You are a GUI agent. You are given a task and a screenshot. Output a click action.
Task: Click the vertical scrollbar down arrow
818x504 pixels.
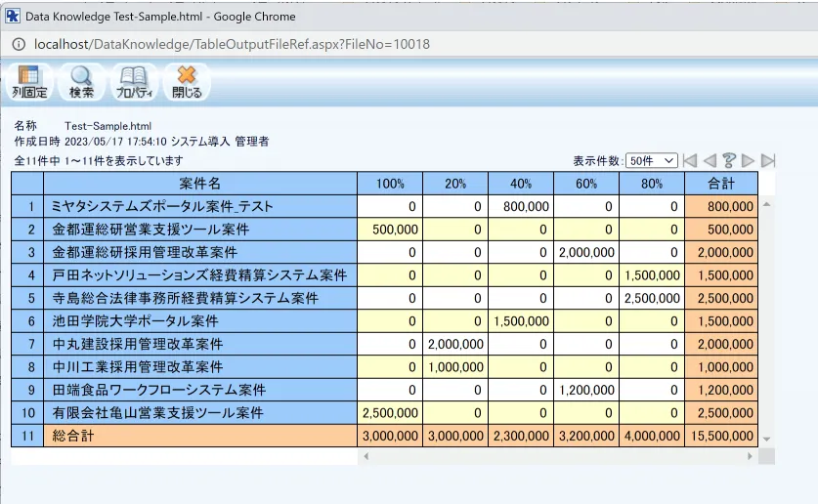pos(766,440)
